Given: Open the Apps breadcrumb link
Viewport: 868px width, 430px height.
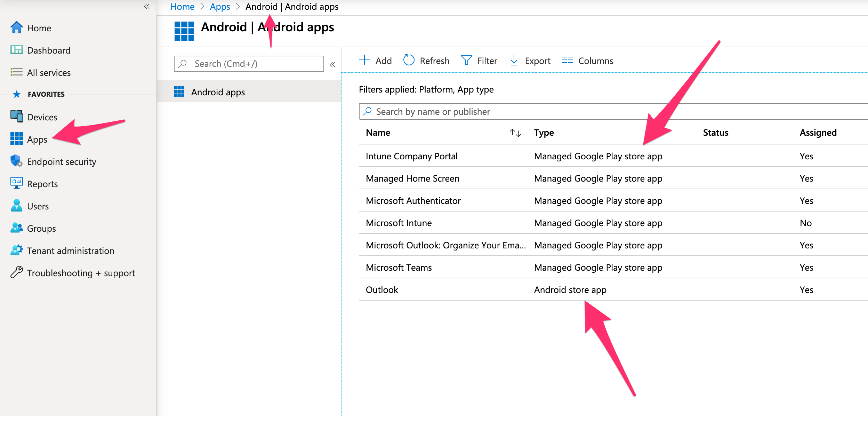Looking at the screenshot, I should [219, 6].
